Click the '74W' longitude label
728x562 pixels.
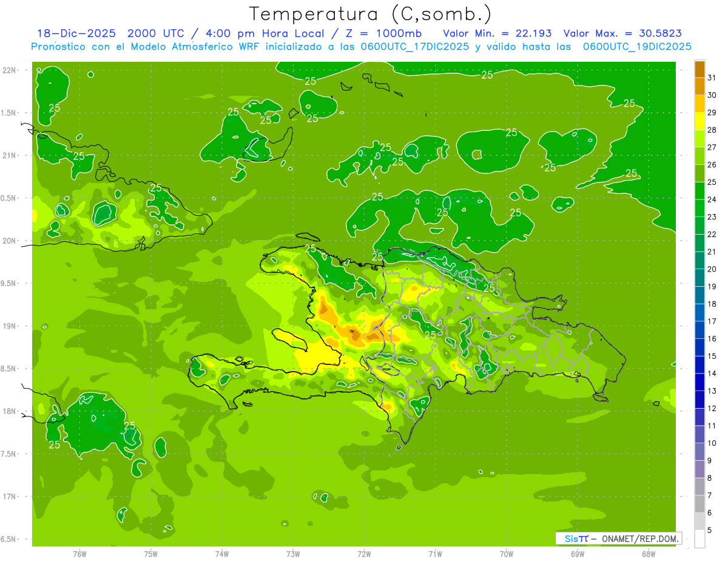[x=222, y=554]
